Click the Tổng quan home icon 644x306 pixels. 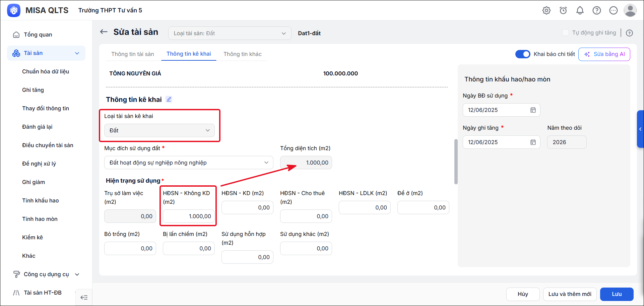(16, 35)
